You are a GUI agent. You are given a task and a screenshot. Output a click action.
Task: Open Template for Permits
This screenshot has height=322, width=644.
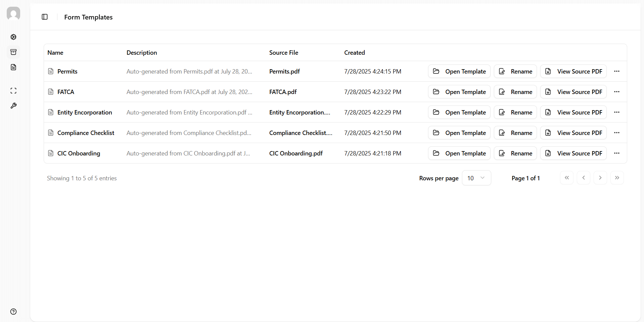459,71
